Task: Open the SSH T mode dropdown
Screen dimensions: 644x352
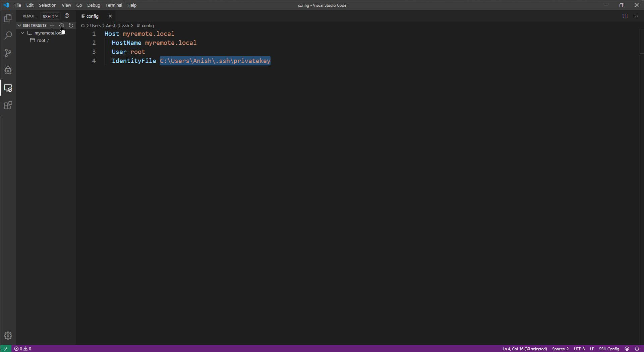Action: tap(50, 16)
